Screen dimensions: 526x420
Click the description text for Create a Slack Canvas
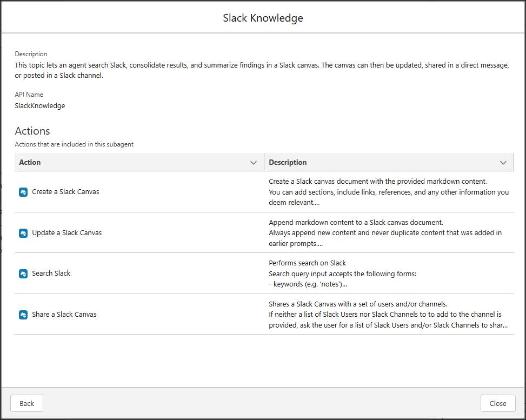point(389,192)
